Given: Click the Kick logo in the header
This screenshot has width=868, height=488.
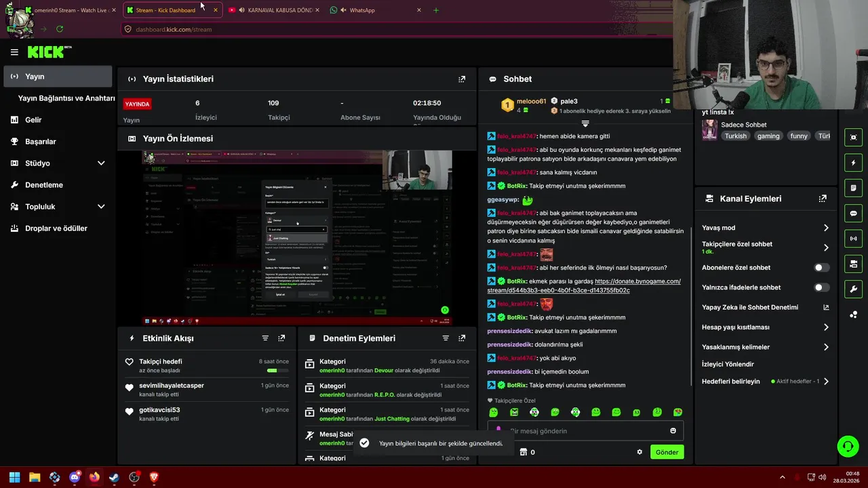Looking at the screenshot, I should pyautogui.click(x=49, y=52).
